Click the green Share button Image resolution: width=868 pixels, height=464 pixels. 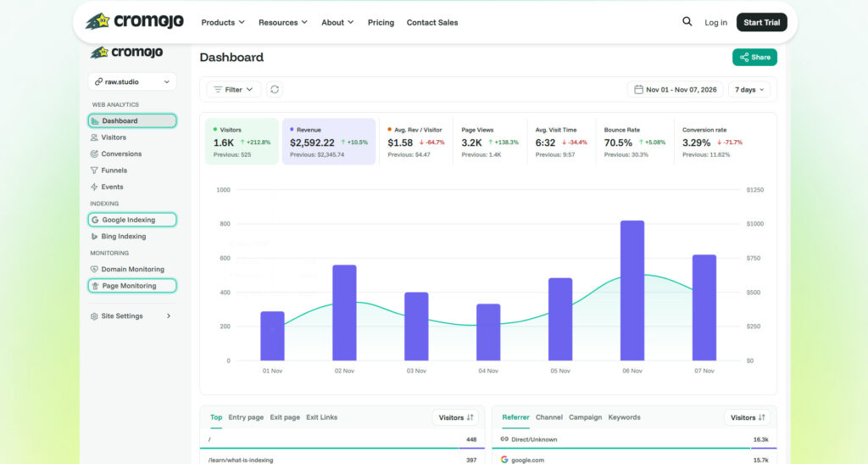(x=754, y=57)
